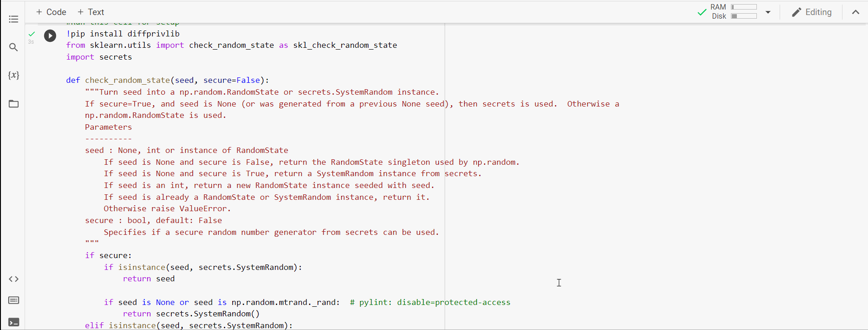Open the command palette icon
Image resolution: width=868 pixels, height=330 pixels.
point(14,300)
